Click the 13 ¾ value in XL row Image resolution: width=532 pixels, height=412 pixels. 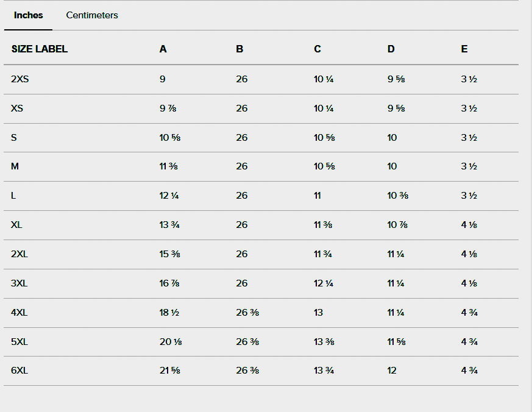click(169, 225)
